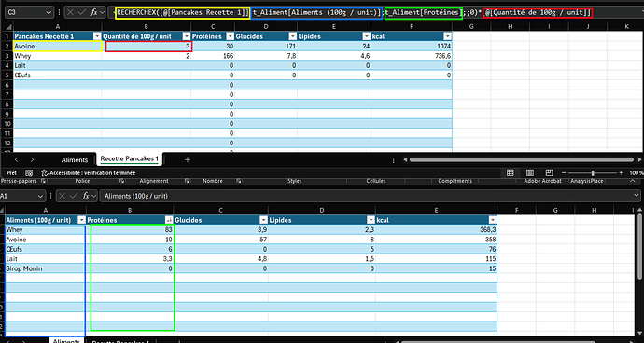Click the zoom out minus button in status bar
The image size is (644, 343).
(565, 173)
